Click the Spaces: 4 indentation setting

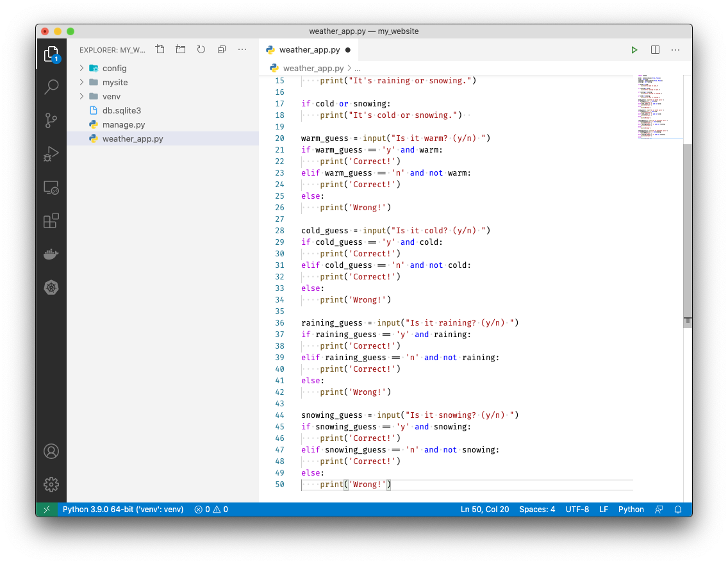click(x=537, y=510)
